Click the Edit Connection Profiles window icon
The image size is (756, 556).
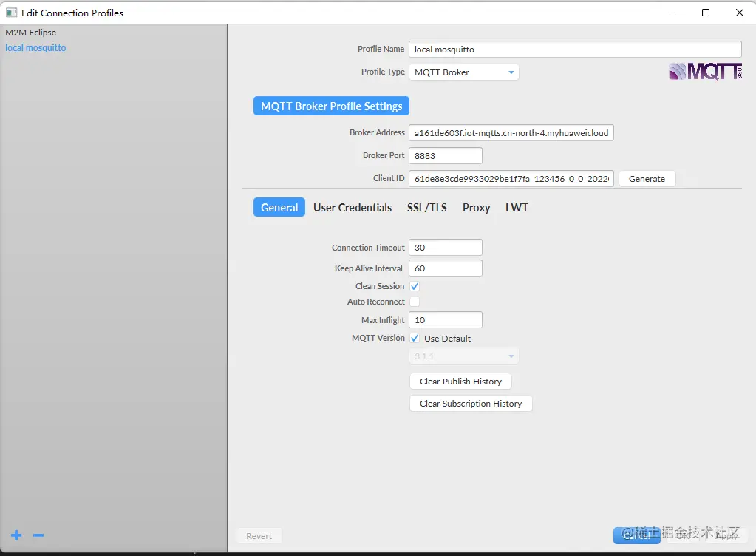(x=11, y=13)
